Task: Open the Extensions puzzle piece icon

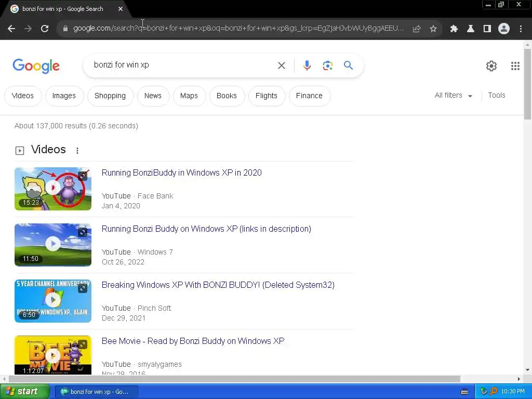Action: click(454, 29)
